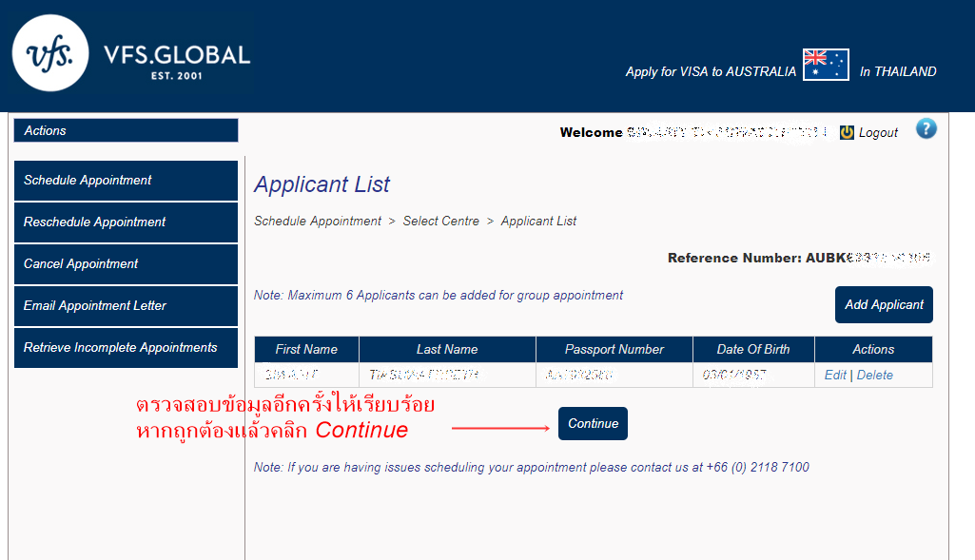Open Schedule Appointment in sidebar
975x560 pixels.
tap(126, 181)
